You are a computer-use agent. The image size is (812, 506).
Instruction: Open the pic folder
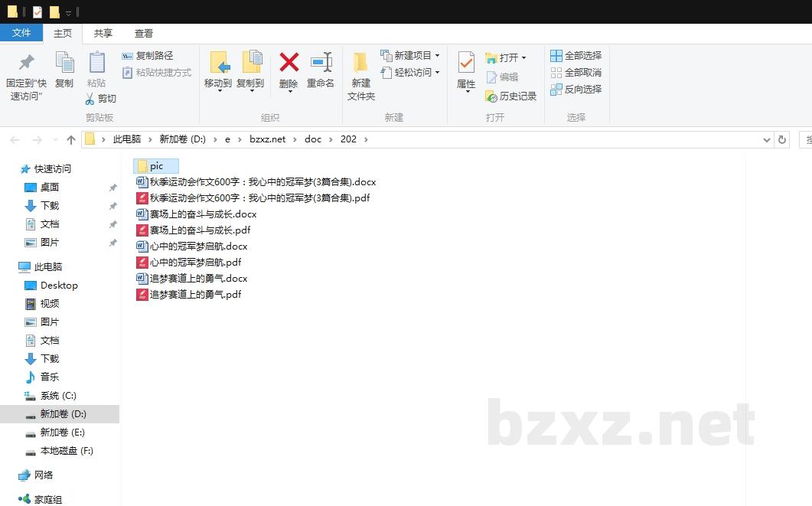pyautogui.click(x=155, y=165)
